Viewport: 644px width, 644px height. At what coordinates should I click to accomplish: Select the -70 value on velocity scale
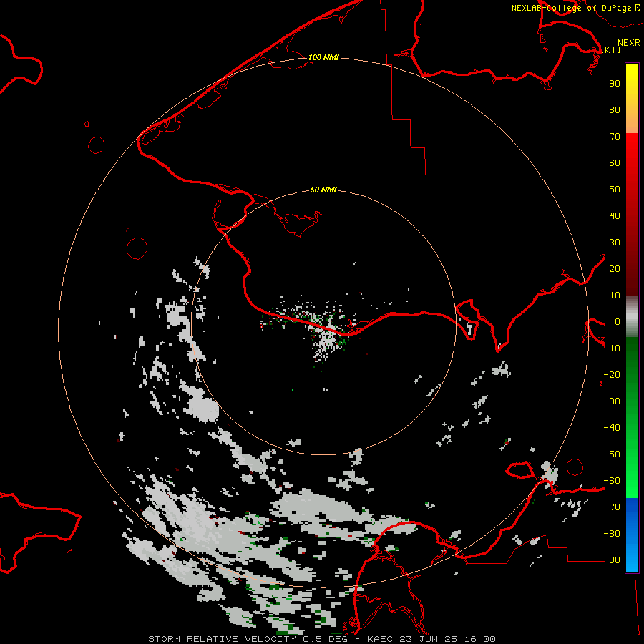[x=612, y=507]
